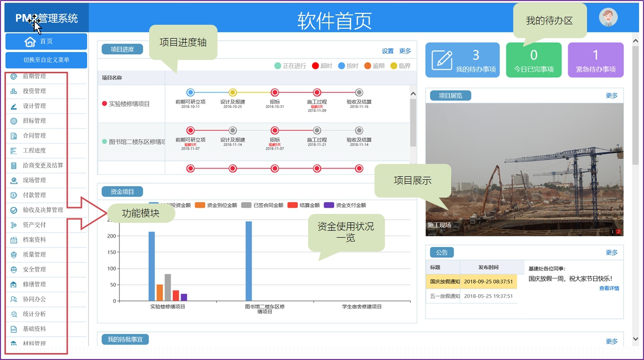Open the 紧急待办事项 purple tile
644x360 pixels.
point(595,60)
